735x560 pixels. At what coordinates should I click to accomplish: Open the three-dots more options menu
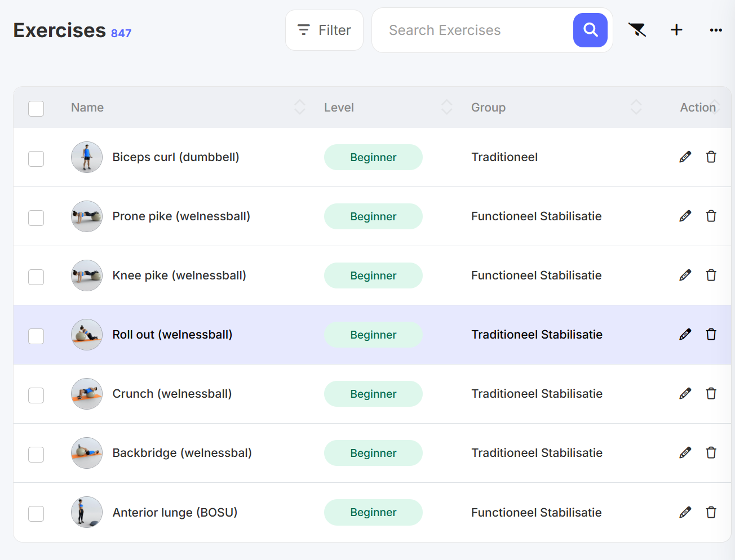point(716,30)
